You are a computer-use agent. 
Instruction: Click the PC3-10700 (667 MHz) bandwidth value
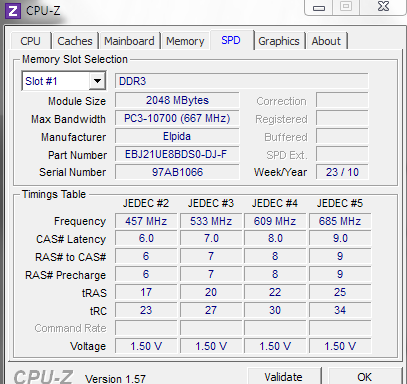[177, 118]
